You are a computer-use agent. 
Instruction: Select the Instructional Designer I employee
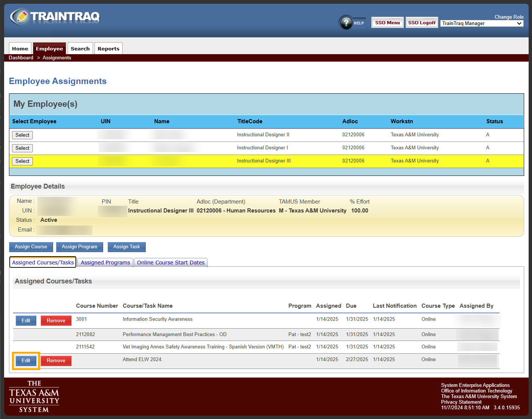pyautogui.click(x=22, y=148)
